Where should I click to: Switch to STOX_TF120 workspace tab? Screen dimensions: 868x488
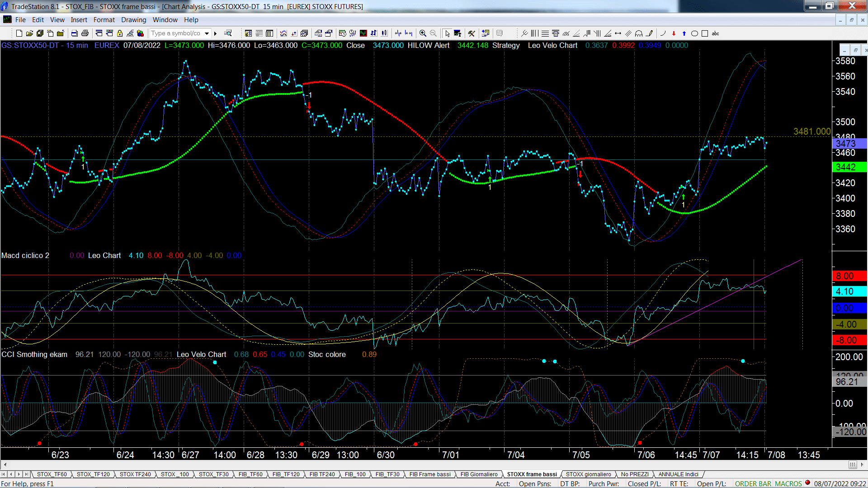click(x=93, y=474)
